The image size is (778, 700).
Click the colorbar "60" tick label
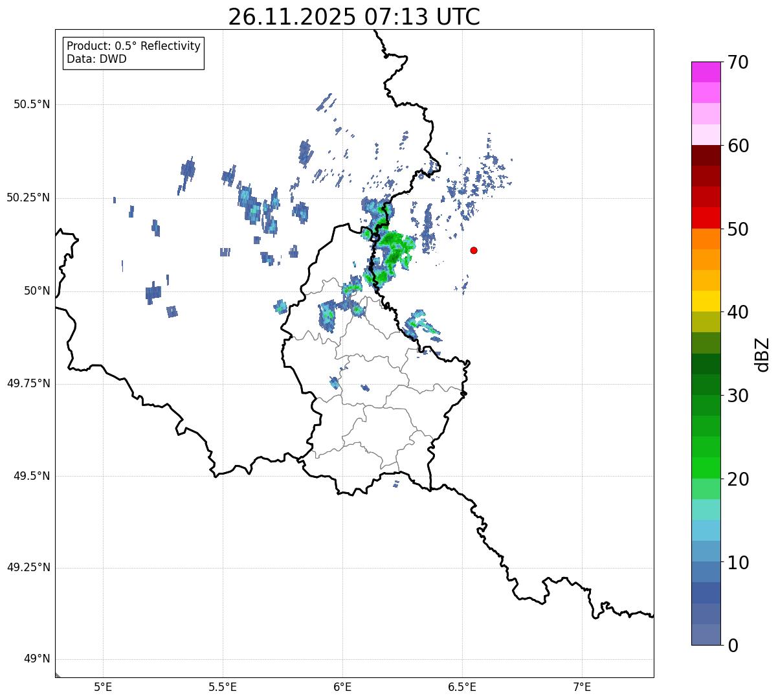[739, 146]
